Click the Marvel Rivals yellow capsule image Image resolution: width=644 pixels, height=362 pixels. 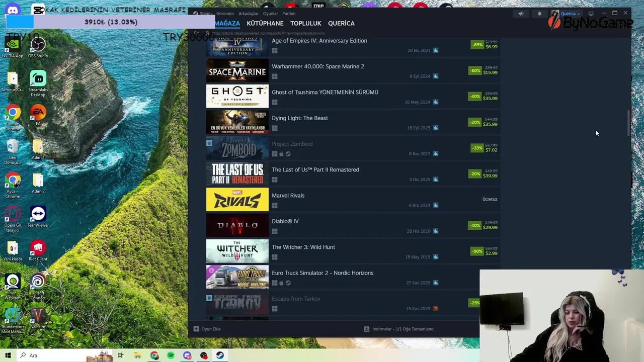[237, 200]
